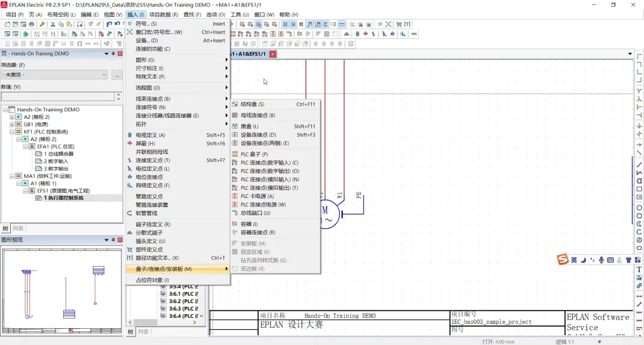
Task: Select 容器 (I) from submenu
Action: [x=276, y=224]
